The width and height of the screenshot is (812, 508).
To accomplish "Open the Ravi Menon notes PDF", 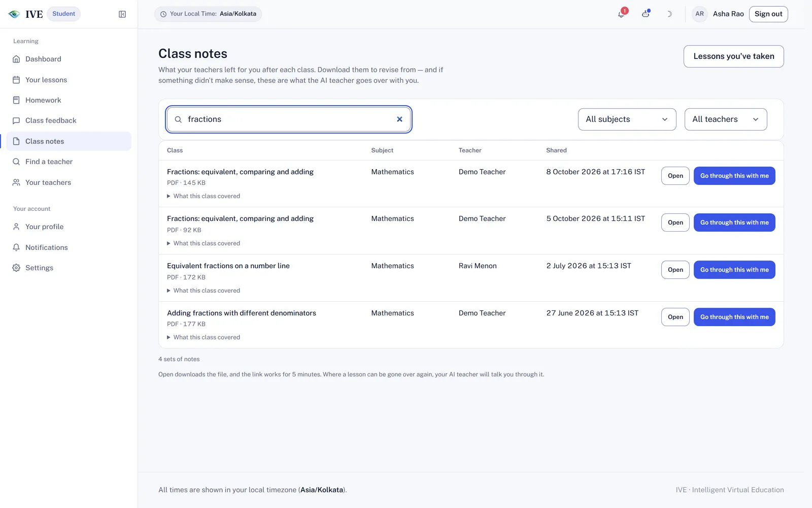I will click(675, 270).
